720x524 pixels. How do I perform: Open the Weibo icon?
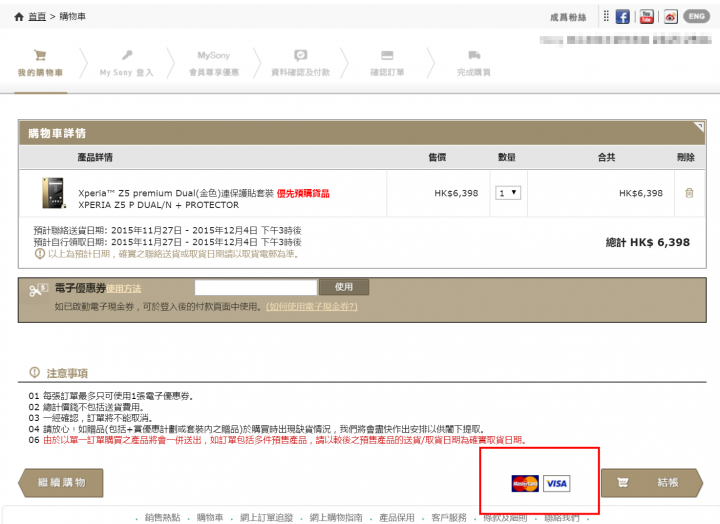click(670, 17)
